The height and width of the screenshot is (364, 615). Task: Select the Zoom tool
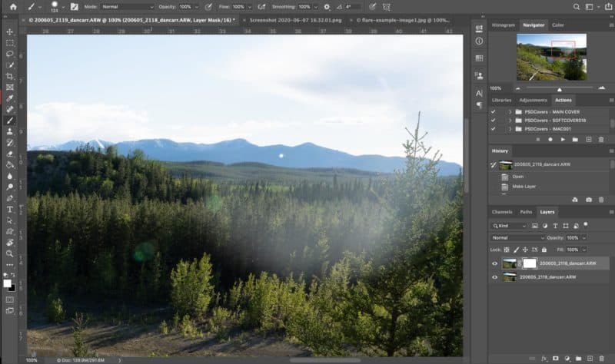point(10,253)
